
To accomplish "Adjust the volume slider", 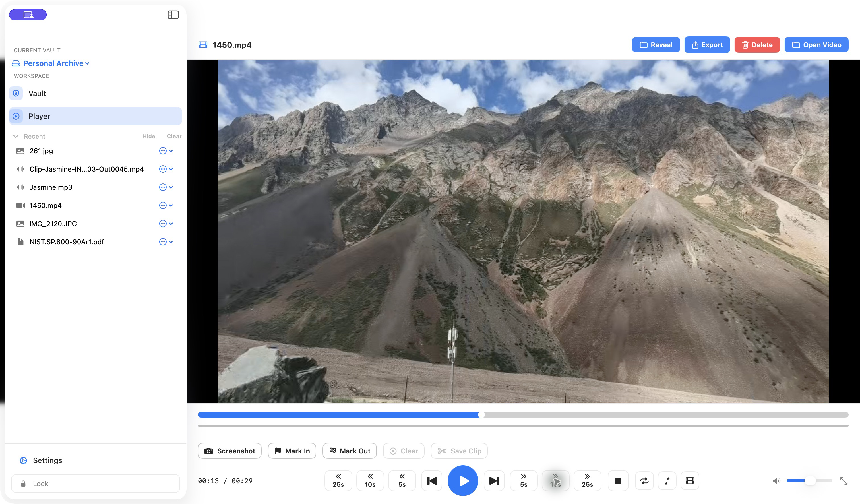I will (x=809, y=480).
